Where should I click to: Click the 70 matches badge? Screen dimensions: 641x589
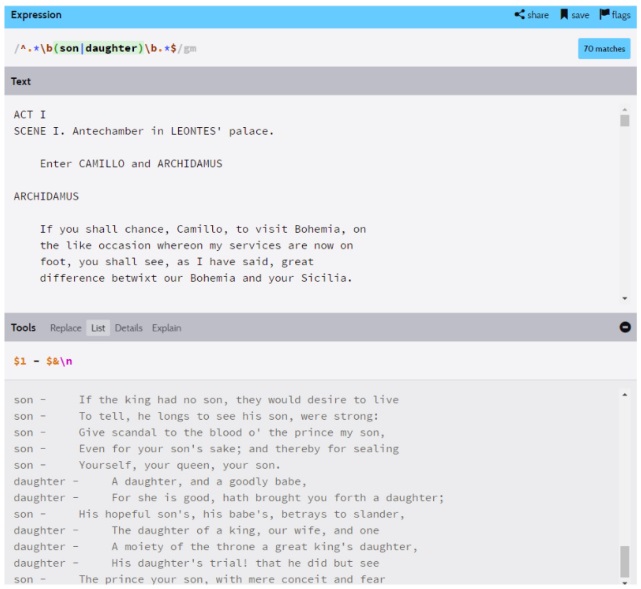point(604,48)
